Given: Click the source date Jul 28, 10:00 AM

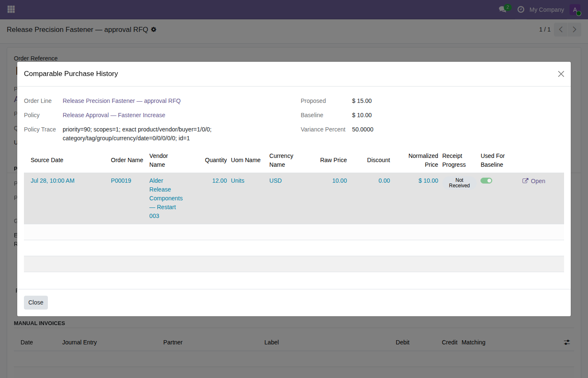Looking at the screenshot, I should click(x=52, y=181).
